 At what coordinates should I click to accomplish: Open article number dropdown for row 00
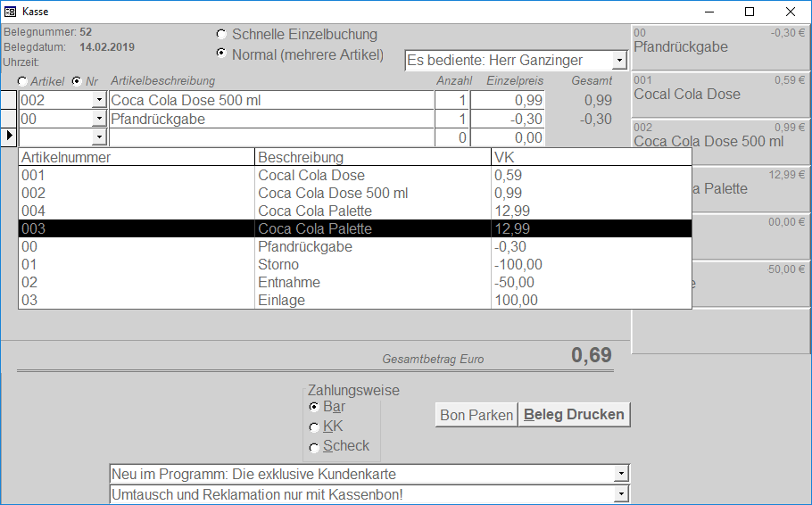99,120
